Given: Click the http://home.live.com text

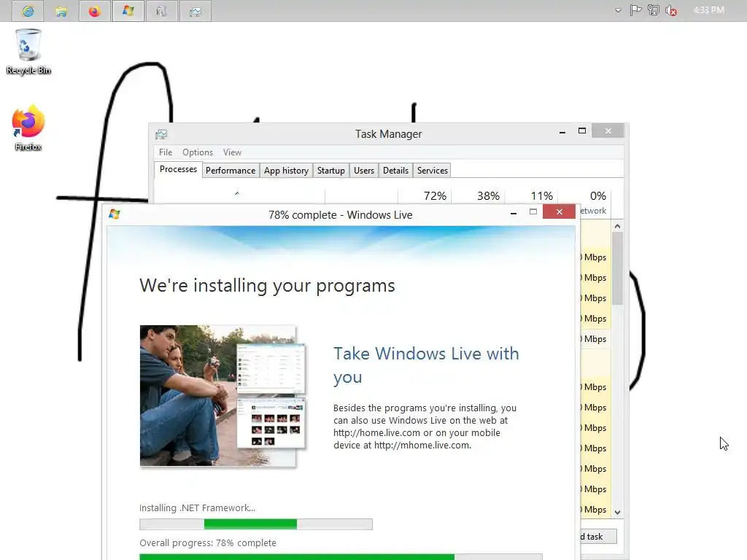Looking at the screenshot, I should tap(377, 433).
